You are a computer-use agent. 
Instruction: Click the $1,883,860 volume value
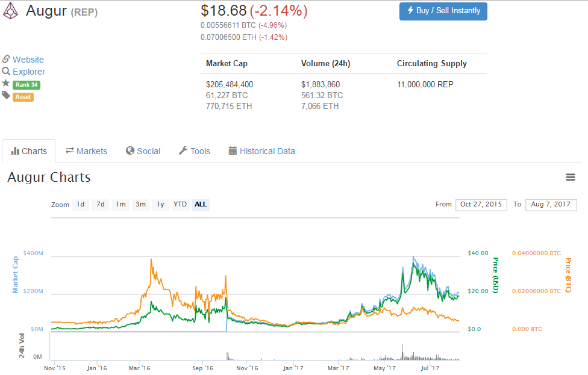(321, 84)
